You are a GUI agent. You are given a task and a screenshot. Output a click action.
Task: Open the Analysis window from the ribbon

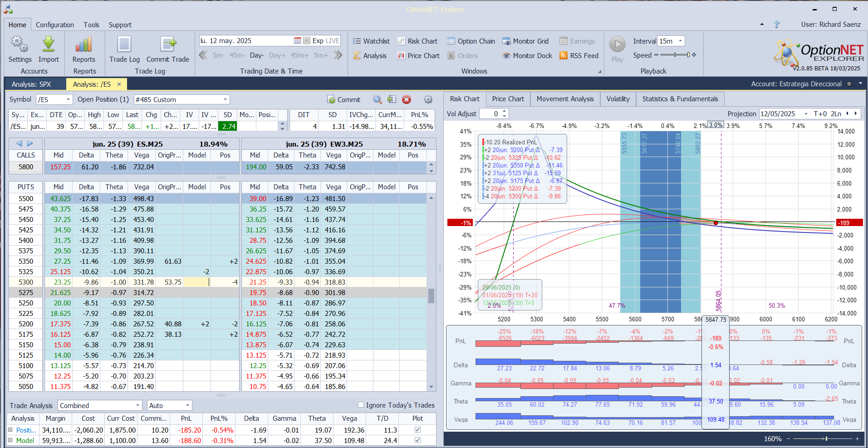[370, 56]
